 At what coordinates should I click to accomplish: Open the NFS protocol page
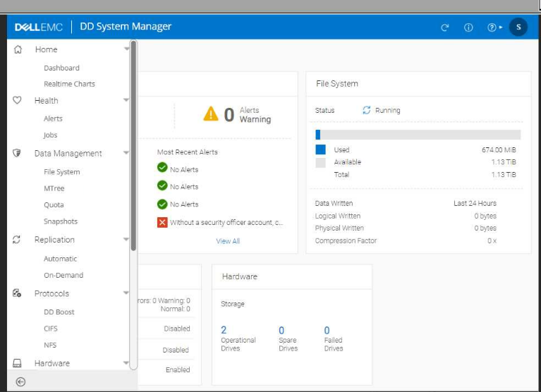point(50,345)
